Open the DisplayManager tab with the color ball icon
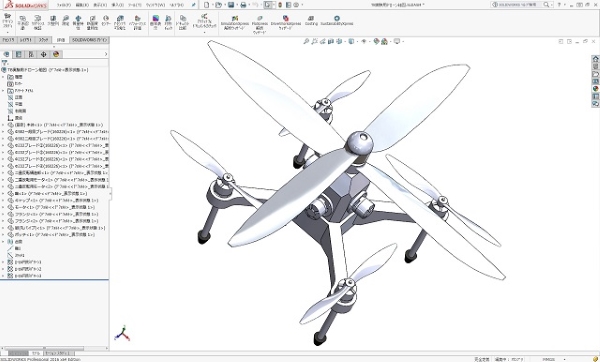600x362 pixels. pyautogui.click(x=56, y=54)
